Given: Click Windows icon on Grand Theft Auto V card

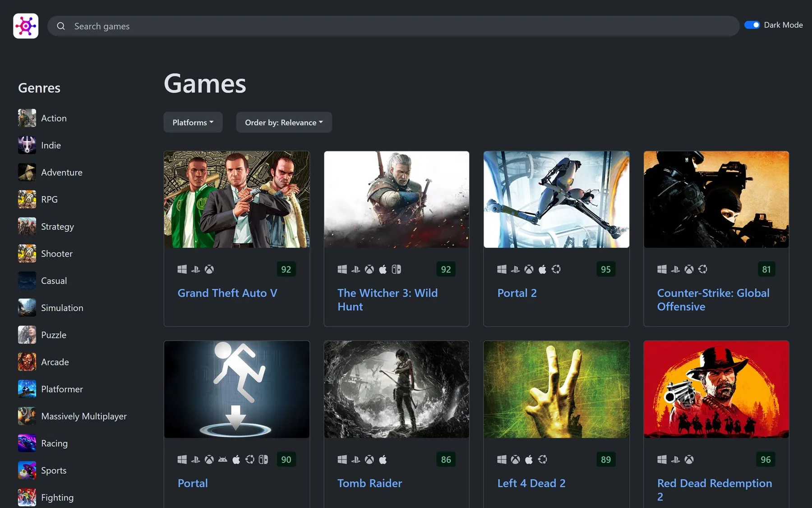Looking at the screenshot, I should (182, 270).
